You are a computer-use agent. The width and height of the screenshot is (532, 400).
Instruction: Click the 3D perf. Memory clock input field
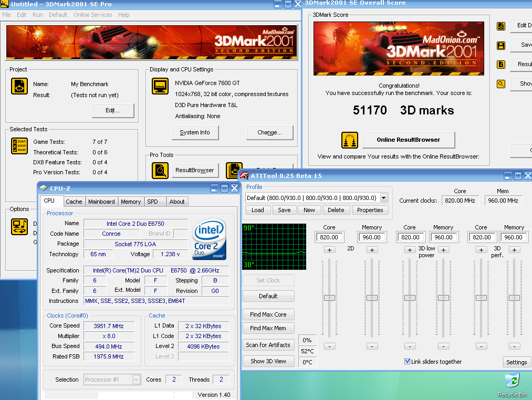click(x=514, y=237)
